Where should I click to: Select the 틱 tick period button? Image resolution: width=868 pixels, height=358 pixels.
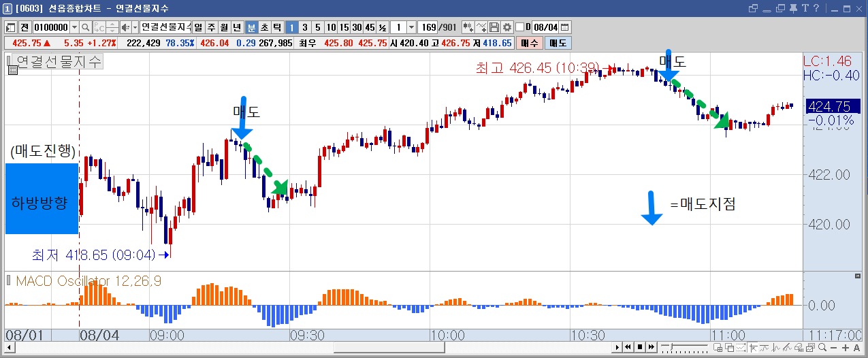point(277,27)
